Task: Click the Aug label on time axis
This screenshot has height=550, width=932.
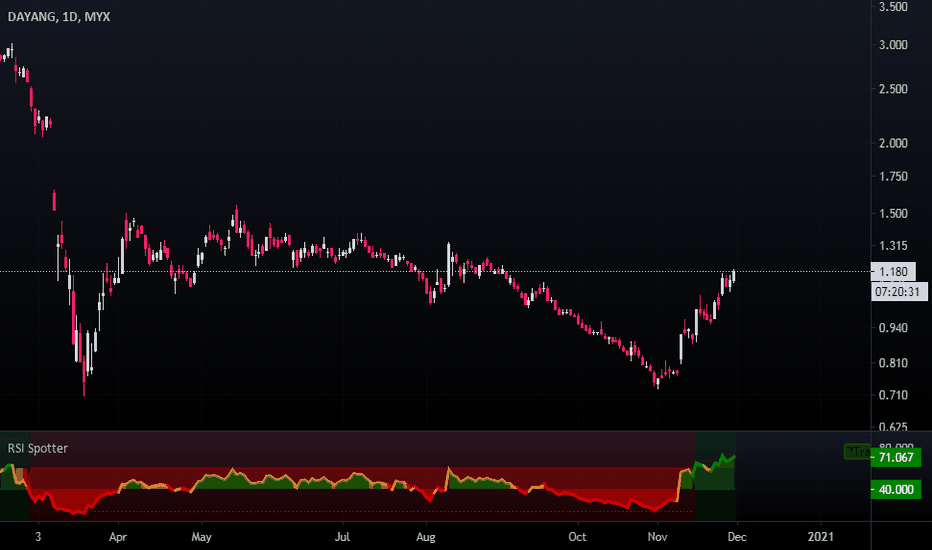Action: 426,537
